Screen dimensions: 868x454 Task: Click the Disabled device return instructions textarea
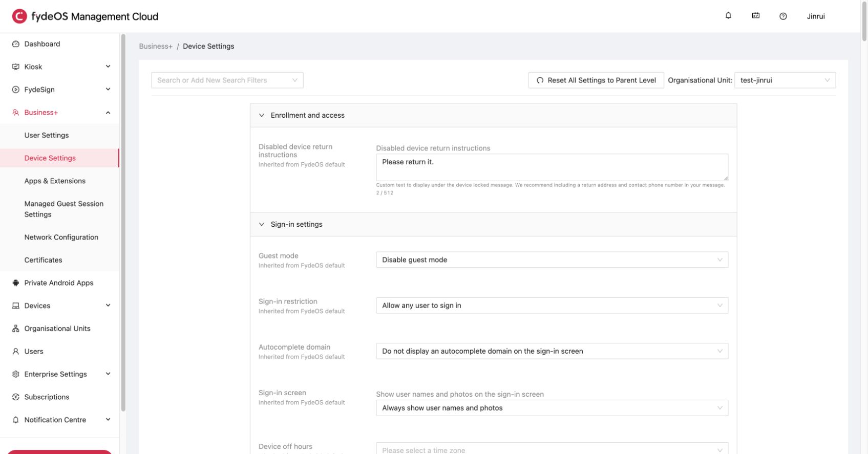(552, 167)
